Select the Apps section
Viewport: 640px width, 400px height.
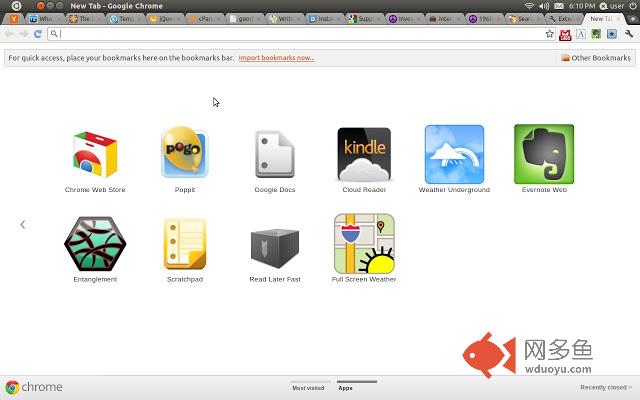(x=345, y=388)
